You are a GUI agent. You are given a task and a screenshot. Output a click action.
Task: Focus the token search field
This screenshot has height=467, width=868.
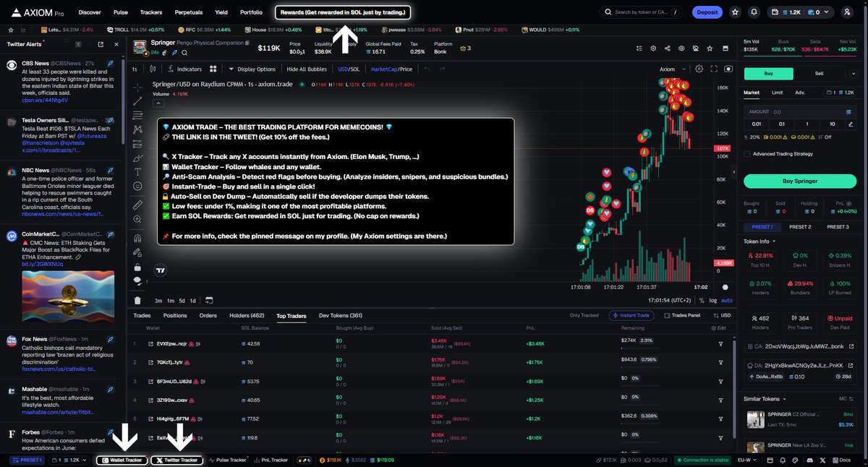[642, 12]
